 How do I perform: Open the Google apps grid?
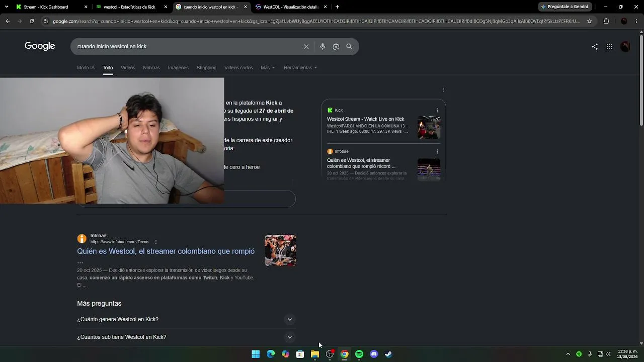coord(609,46)
